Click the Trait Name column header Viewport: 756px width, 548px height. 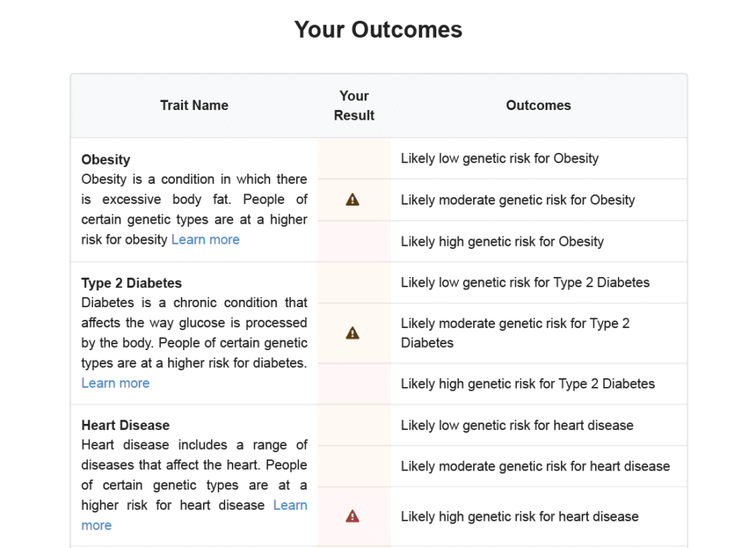tap(194, 105)
